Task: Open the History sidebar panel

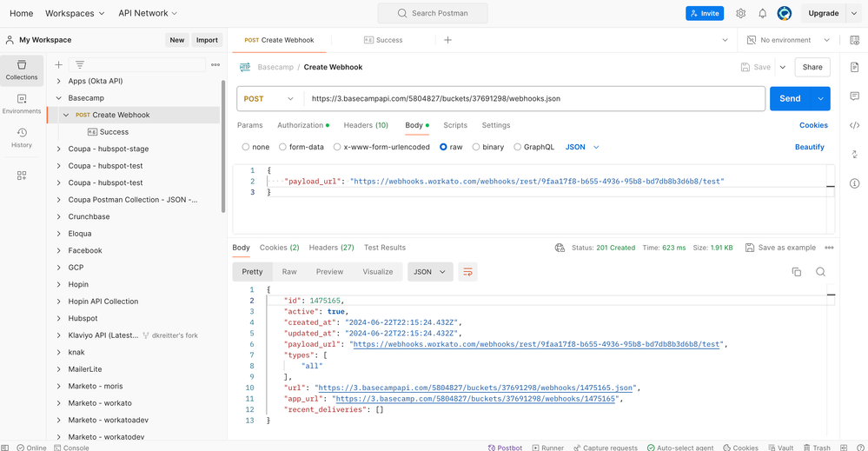Action: coord(22,136)
